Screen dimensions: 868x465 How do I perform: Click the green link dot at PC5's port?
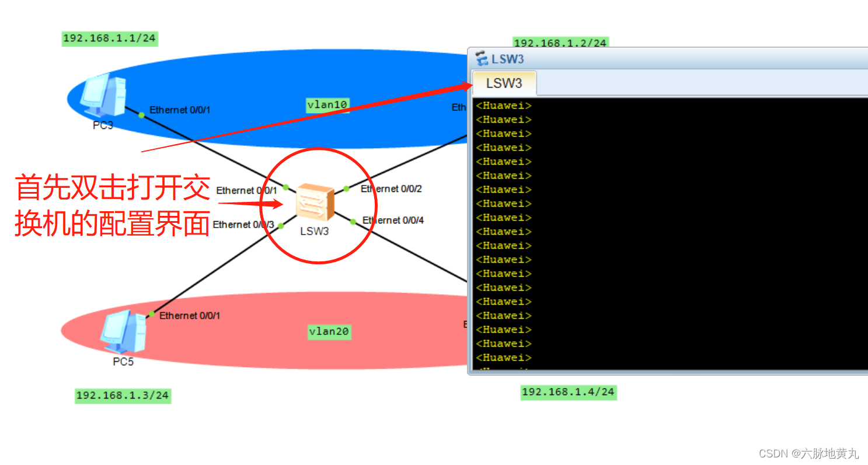point(151,314)
